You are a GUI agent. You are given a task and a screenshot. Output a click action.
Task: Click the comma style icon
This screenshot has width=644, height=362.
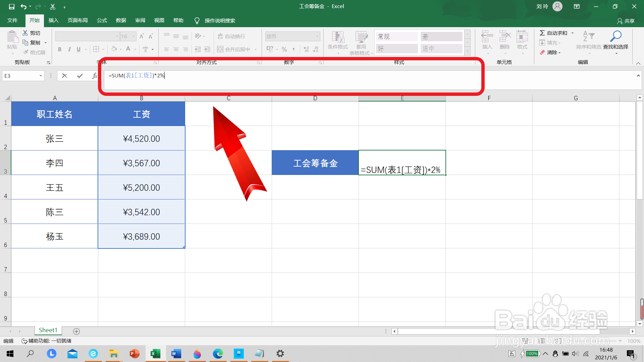294,49
